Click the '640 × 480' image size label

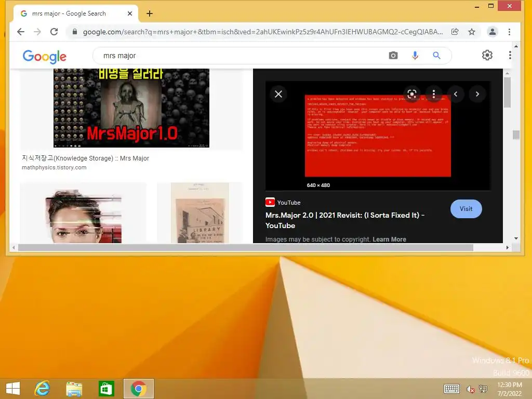(x=318, y=185)
